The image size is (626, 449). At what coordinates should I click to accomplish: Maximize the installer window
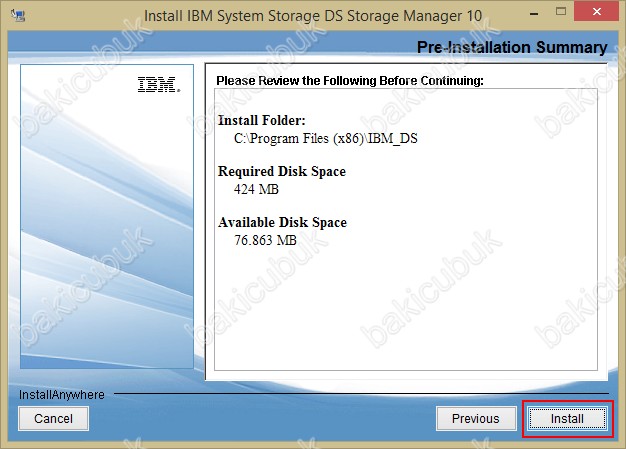coord(561,12)
